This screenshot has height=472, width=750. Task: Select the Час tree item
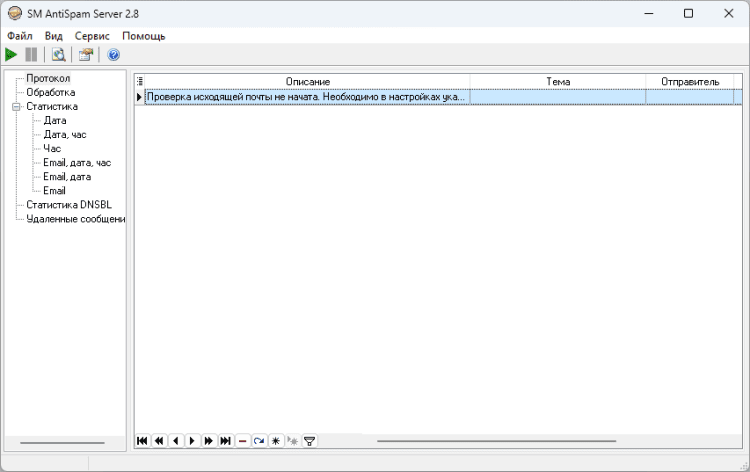52,149
